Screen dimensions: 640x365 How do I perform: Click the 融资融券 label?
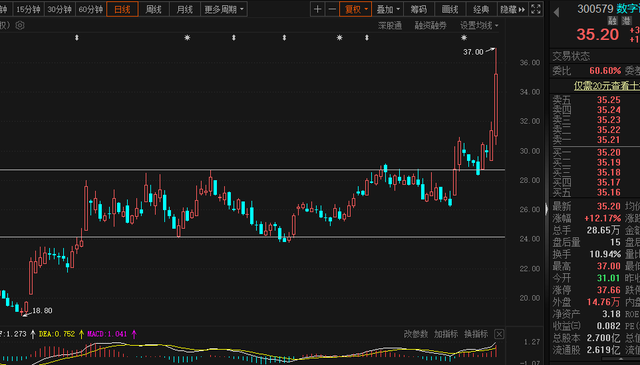coord(430,25)
